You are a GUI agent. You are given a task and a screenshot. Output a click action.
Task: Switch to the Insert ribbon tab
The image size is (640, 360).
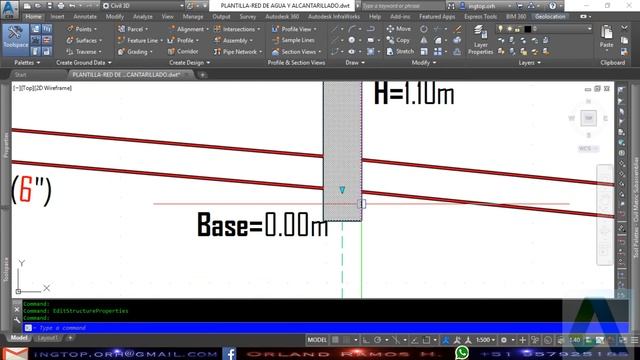point(57,17)
